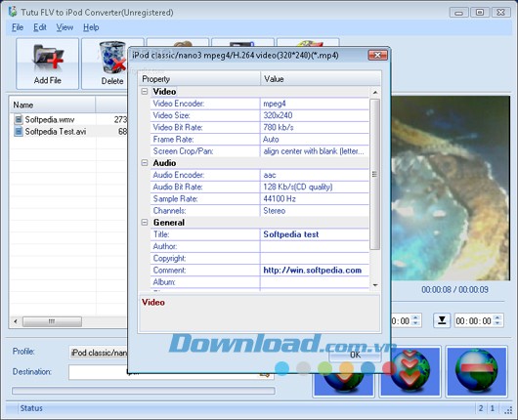Select the Sample Rate value 44100 Hz
This screenshot has height=420, width=518.
(x=314, y=199)
